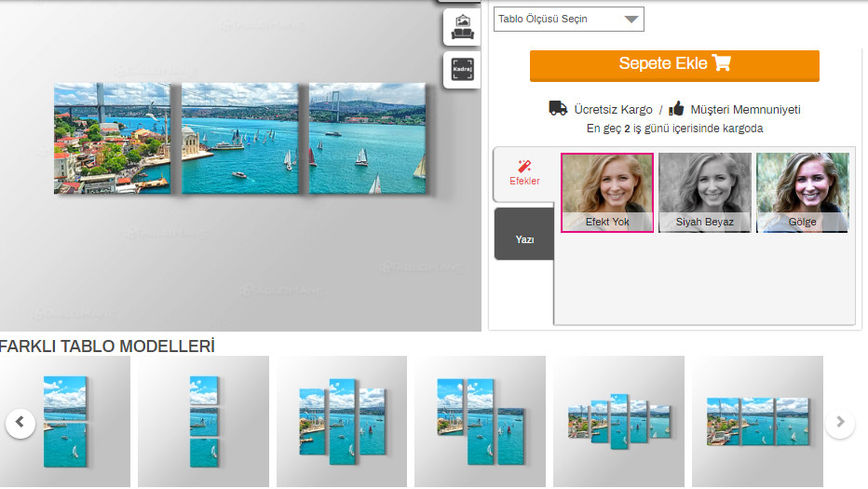The image size is (868, 489).
Task: Select the Efekler magic wand icon
Action: tap(523, 166)
